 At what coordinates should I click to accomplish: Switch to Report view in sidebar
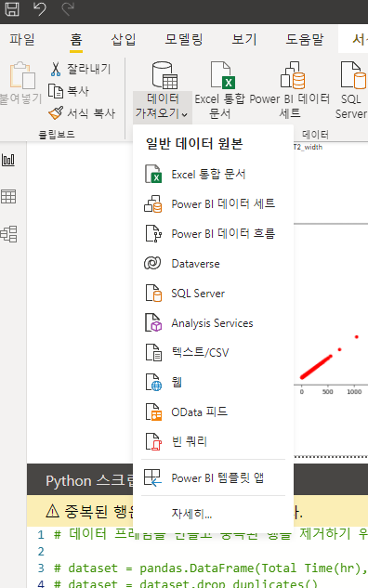[8, 160]
